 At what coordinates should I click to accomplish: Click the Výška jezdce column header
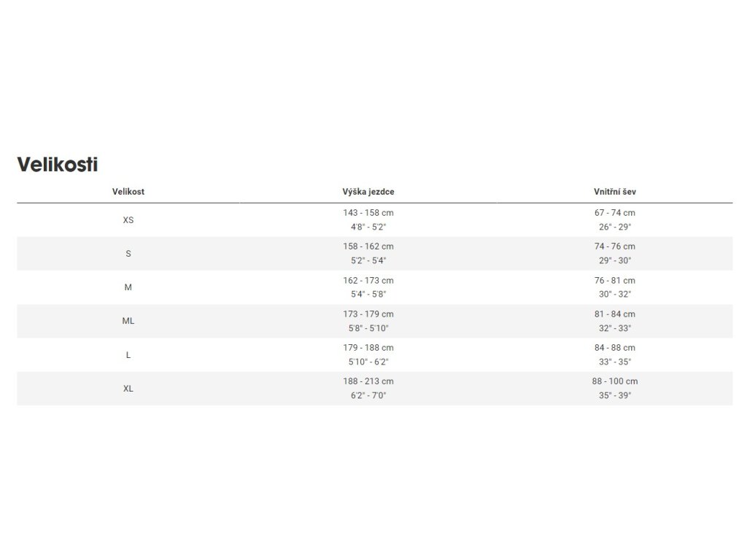pyautogui.click(x=368, y=192)
